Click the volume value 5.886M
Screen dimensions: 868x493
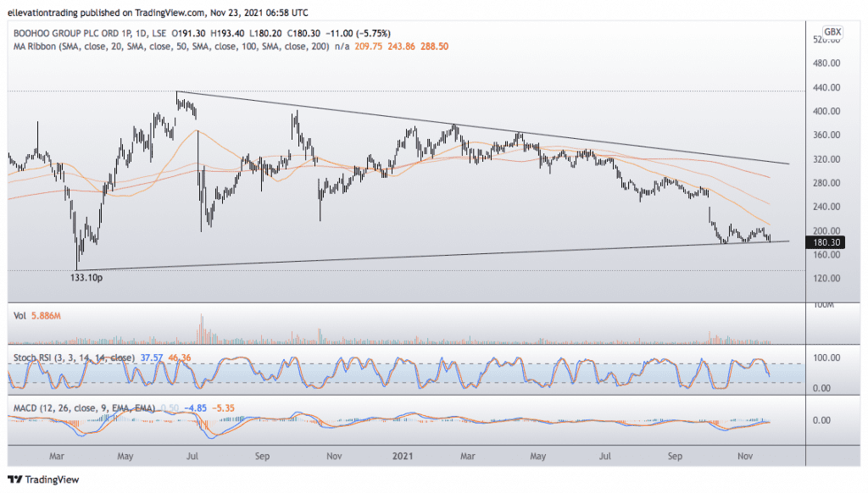tap(46, 316)
